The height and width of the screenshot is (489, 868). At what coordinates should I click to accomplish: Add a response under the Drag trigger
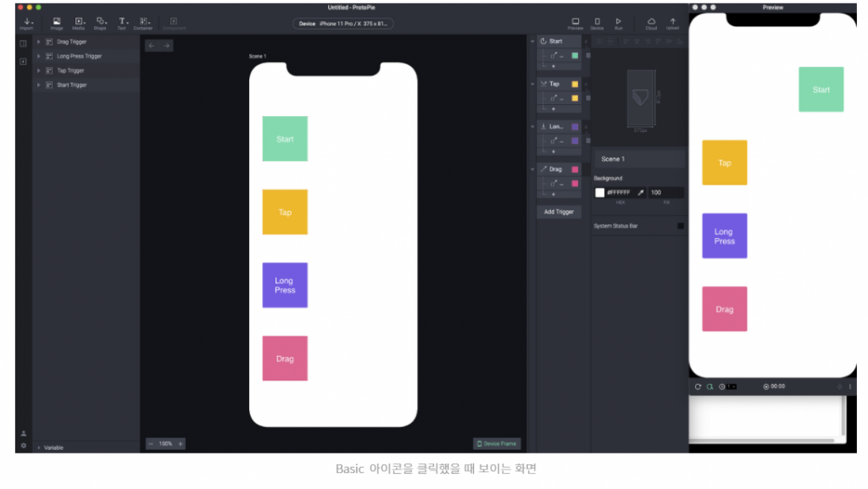pyautogui.click(x=553, y=194)
